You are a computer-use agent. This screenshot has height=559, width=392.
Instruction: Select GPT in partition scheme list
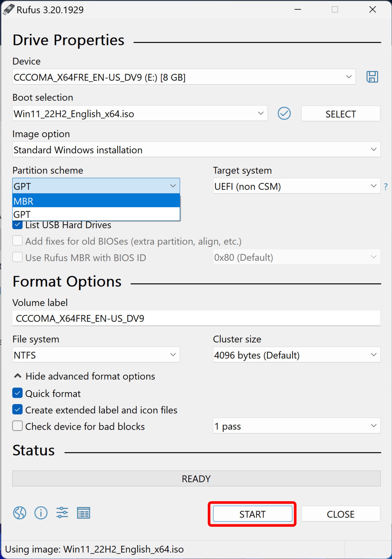click(x=96, y=214)
